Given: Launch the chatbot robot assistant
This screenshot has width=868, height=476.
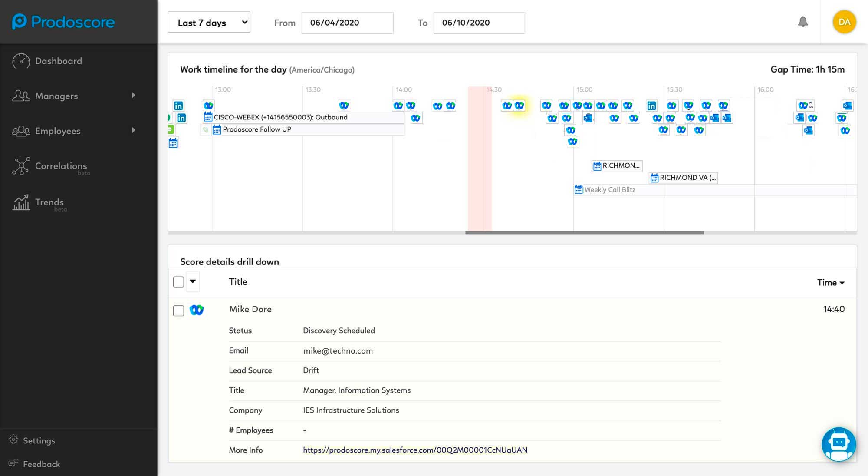Looking at the screenshot, I should [x=838, y=444].
